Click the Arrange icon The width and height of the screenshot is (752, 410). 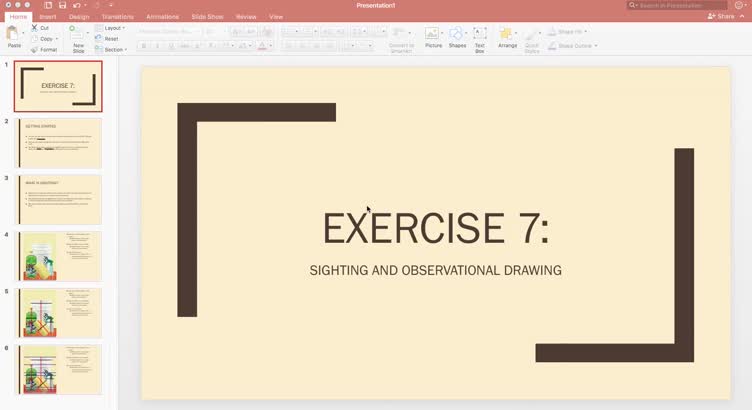pos(505,34)
